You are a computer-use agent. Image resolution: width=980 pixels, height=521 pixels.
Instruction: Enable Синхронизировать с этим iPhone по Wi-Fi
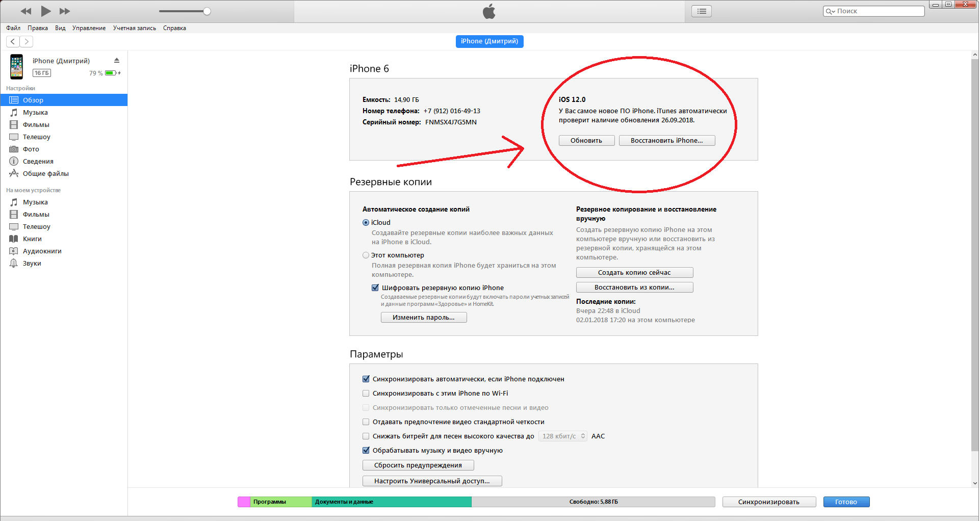click(366, 394)
